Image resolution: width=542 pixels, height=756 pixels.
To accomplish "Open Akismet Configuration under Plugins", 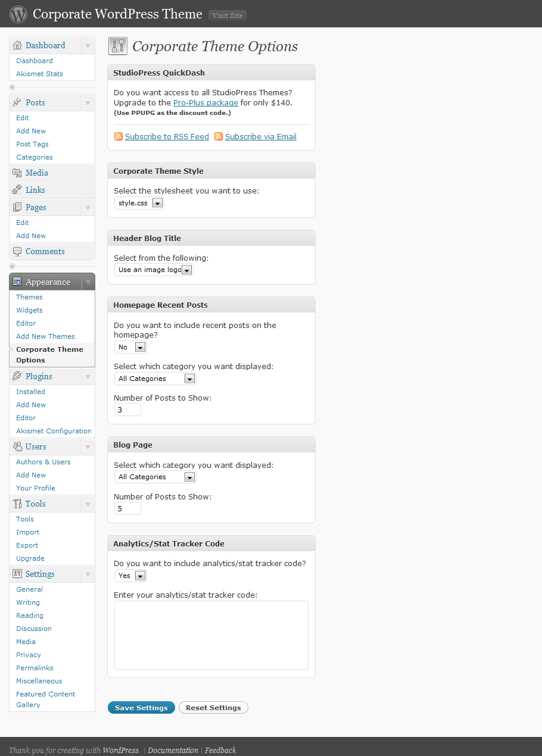I will 54,431.
